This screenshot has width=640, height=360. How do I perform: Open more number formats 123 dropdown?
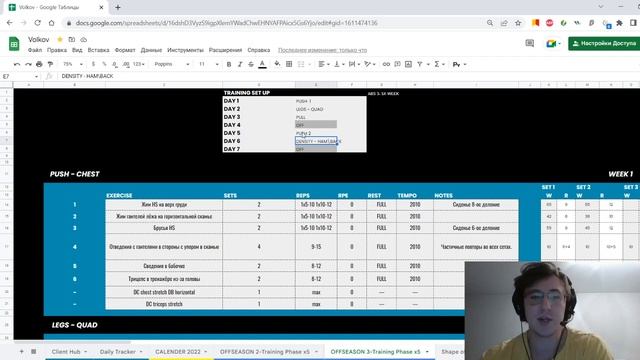point(139,64)
